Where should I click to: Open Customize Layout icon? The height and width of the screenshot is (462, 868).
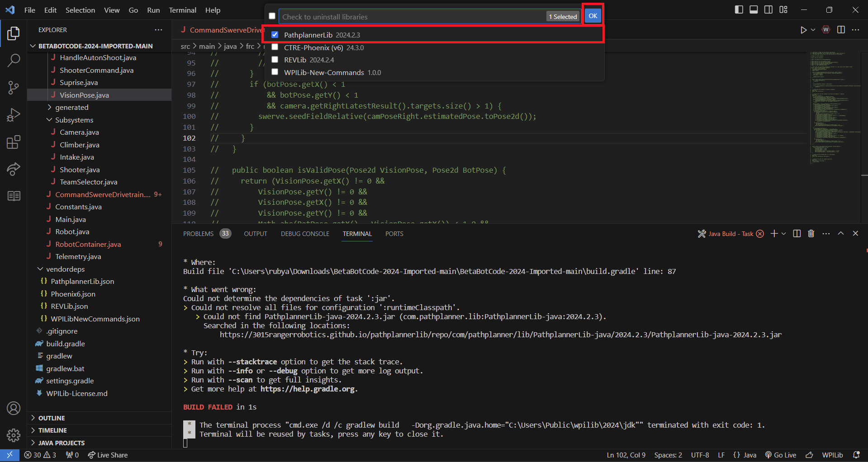[x=783, y=9]
